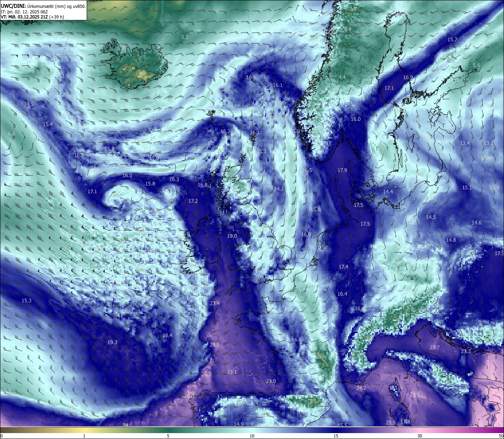This screenshot has width=504, height=439.
Task: Click the color scale tick label "30"
Action: tap(420, 436)
